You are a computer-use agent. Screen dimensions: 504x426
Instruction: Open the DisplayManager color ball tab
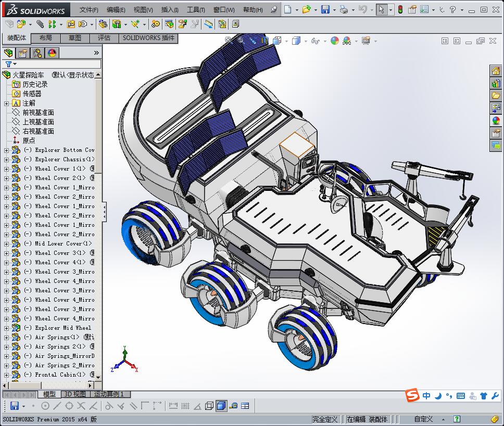point(52,53)
